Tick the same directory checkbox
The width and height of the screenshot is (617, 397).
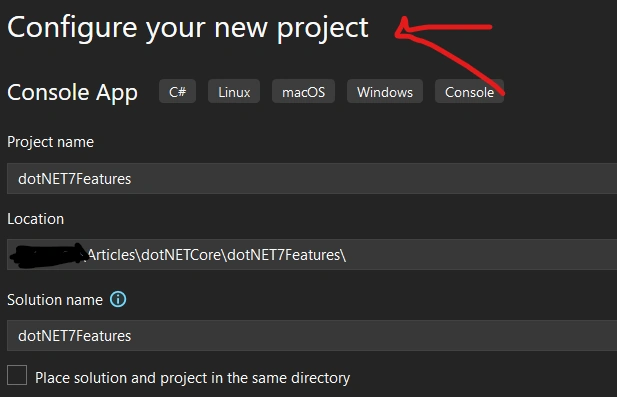pos(17,375)
